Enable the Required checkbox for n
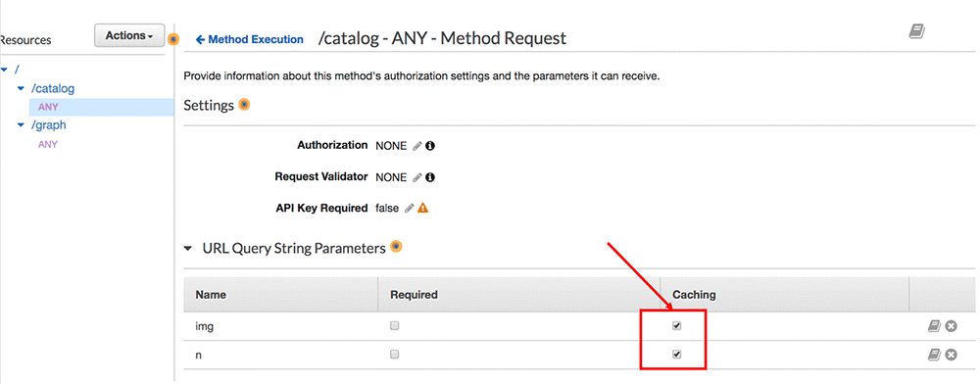The width and height of the screenshot is (980, 384). point(394,354)
